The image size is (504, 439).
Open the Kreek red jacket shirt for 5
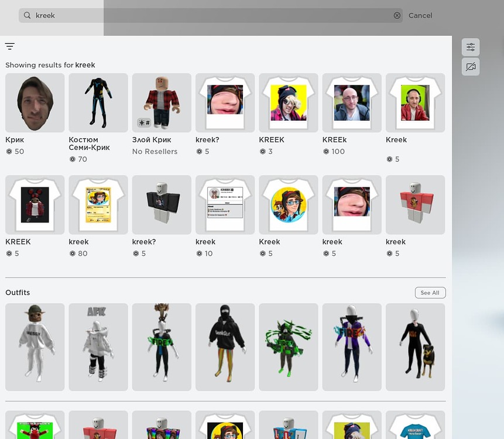click(415, 102)
